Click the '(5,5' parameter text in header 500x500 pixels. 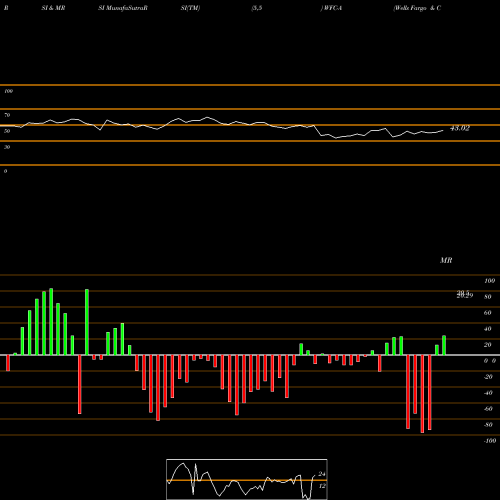[x=257, y=8]
